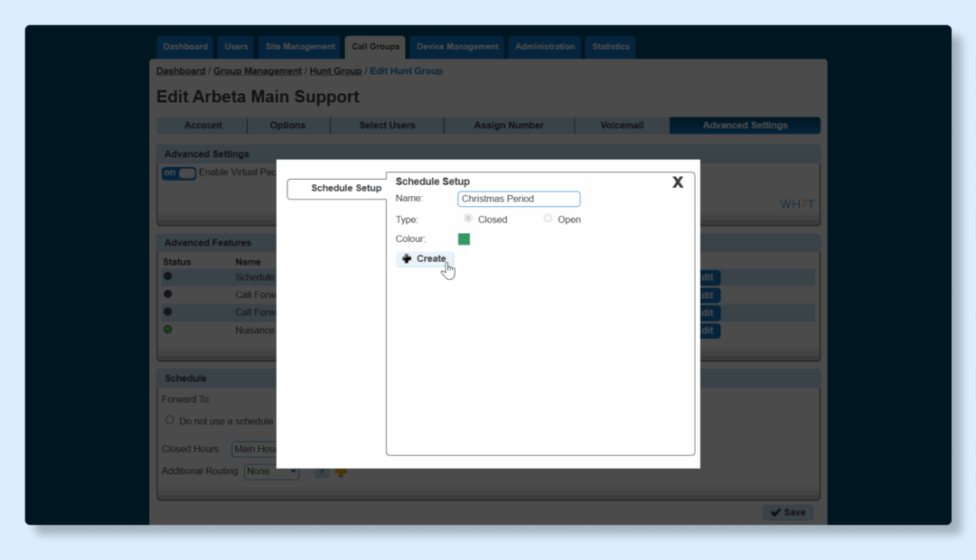Switch to the Account sub-tab
Screen dimensions: 976x560
click(202, 125)
